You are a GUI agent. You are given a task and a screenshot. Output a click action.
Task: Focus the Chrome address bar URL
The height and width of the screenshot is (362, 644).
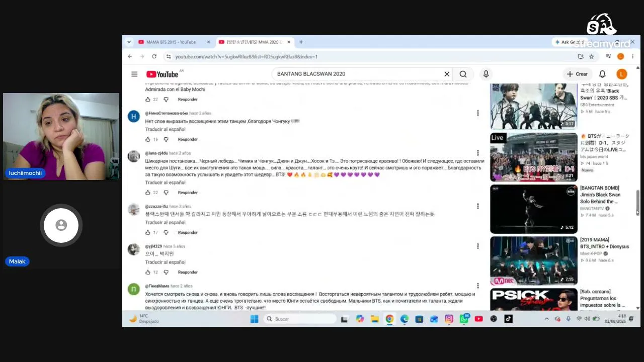click(247, 57)
